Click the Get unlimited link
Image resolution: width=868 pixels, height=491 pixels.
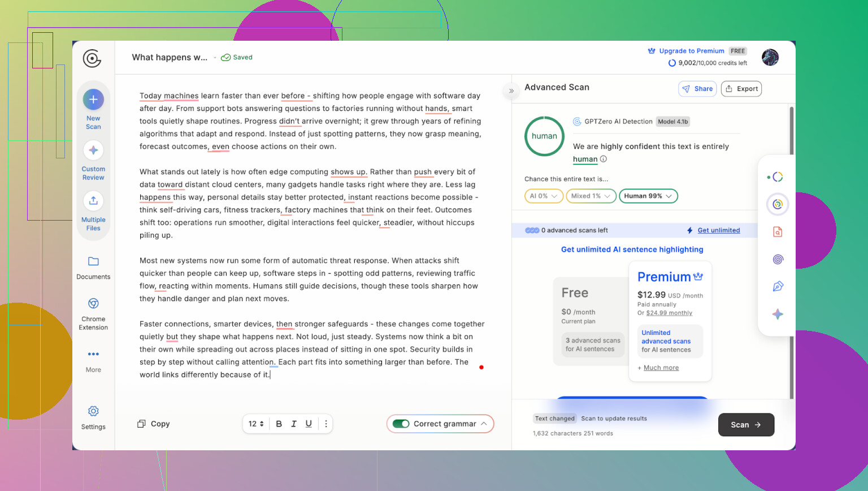718,230
